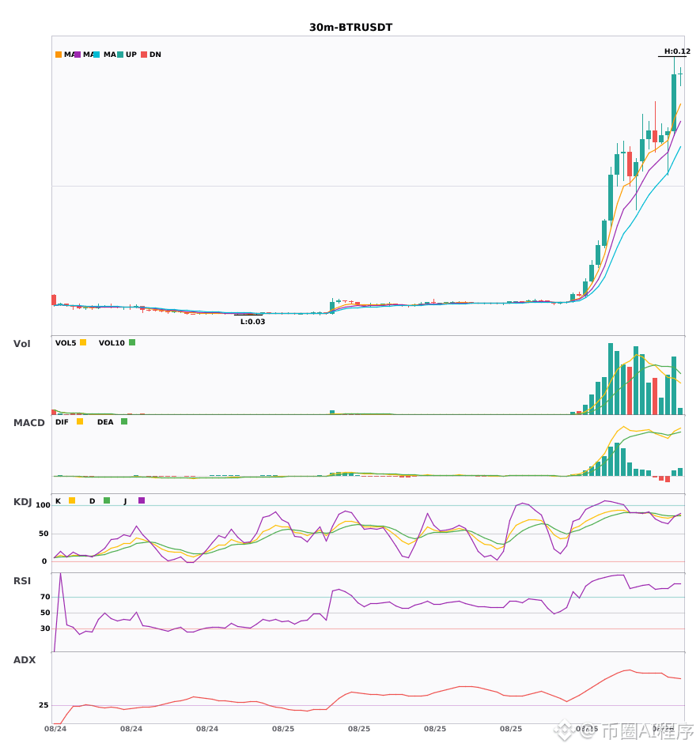Click the RSI panel label
Image resolution: width=700 pixels, height=751 pixels.
click(x=22, y=581)
